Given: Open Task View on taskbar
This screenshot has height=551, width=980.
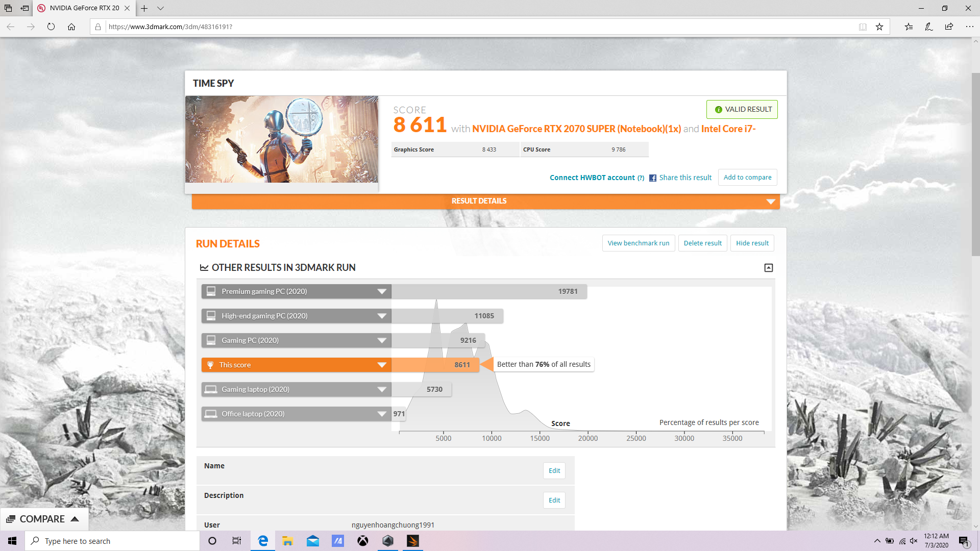Looking at the screenshot, I should tap(237, 541).
